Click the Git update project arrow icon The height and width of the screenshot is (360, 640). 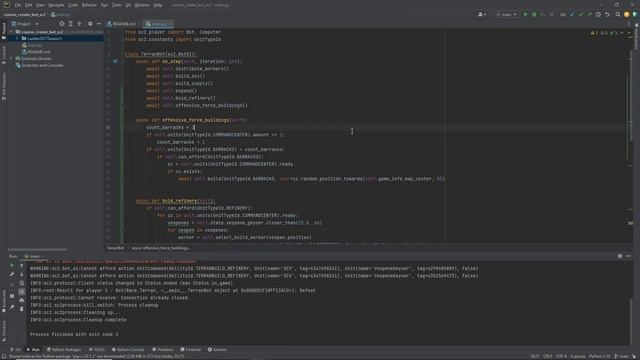572,14
